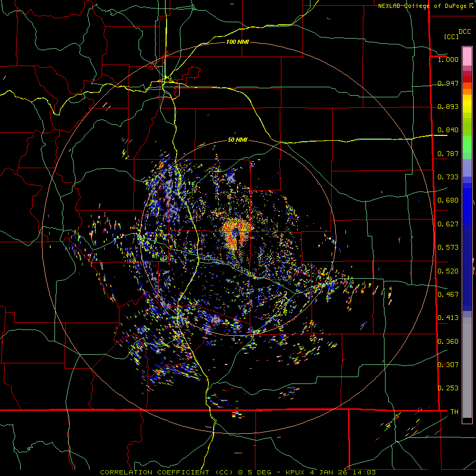
Task: Click the 0.467 scale value
Action: tap(448, 295)
